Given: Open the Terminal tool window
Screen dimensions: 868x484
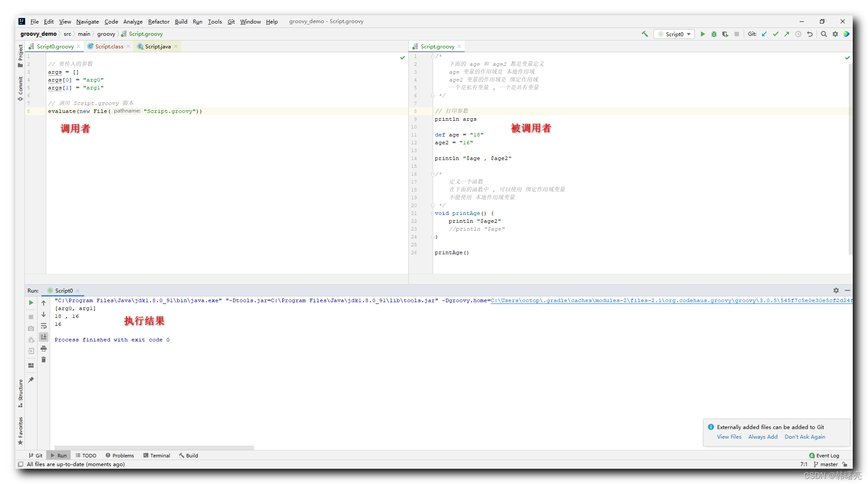Looking at the screenshot, I should point(157,456).
